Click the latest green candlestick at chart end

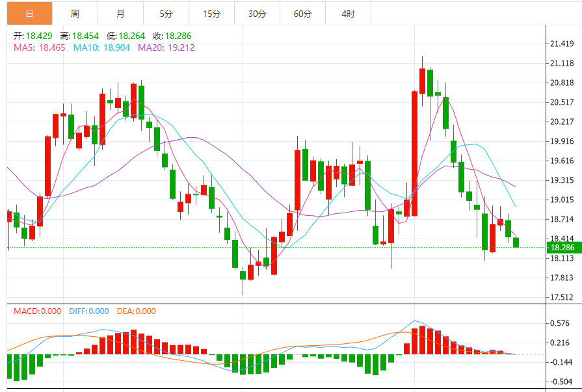point(516,242)
